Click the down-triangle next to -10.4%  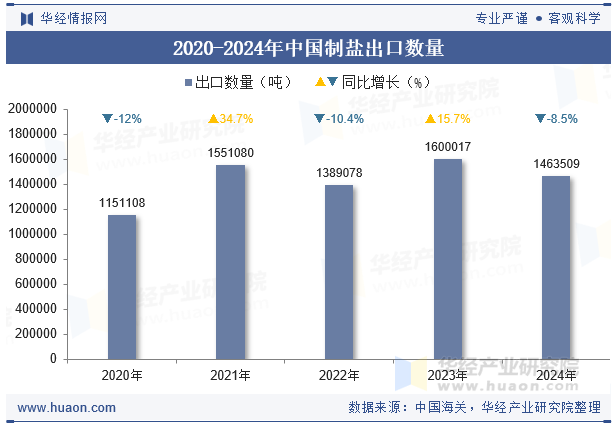(320, 118)
